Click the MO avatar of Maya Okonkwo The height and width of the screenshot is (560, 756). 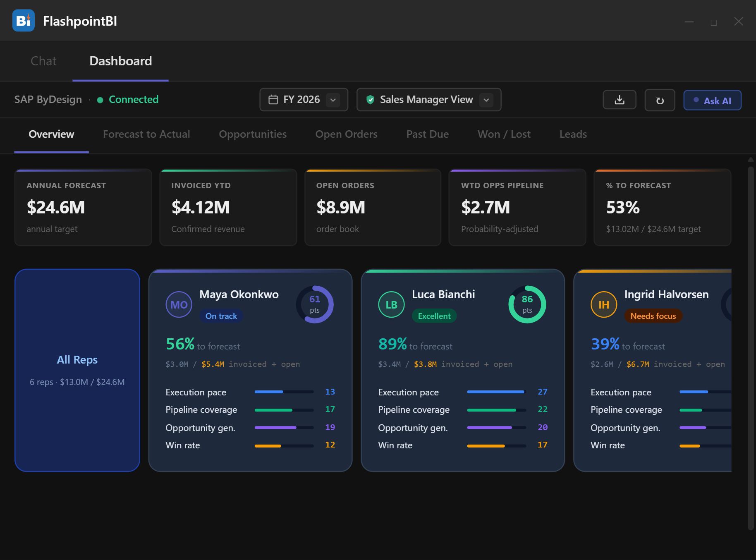click(x=179, y=305)
